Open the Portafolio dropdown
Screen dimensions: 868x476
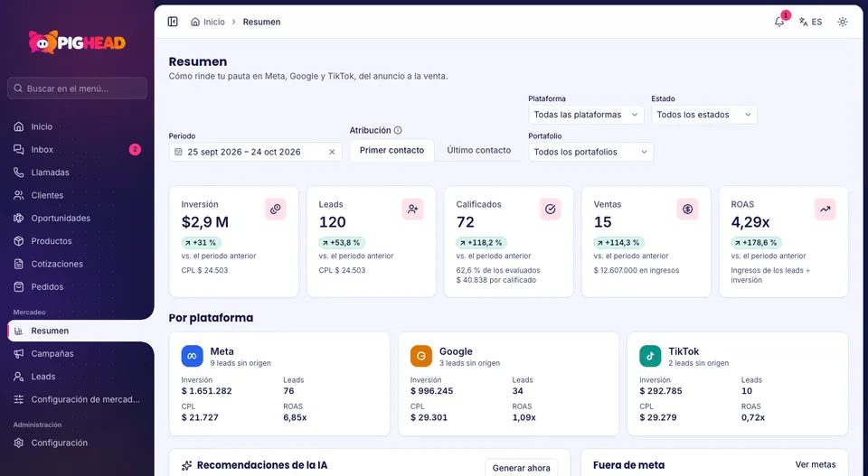click(590, 152)
